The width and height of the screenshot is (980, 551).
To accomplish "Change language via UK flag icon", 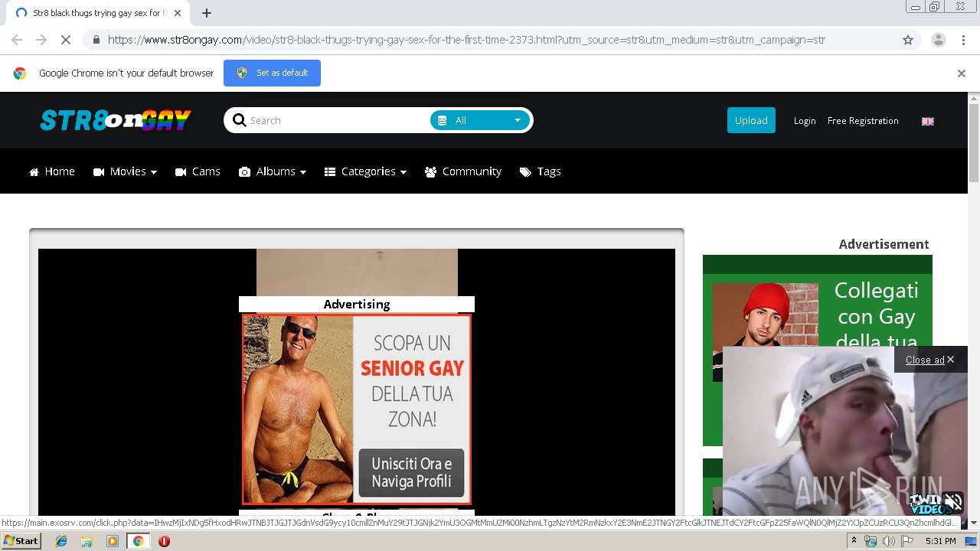I will (928, 121).
